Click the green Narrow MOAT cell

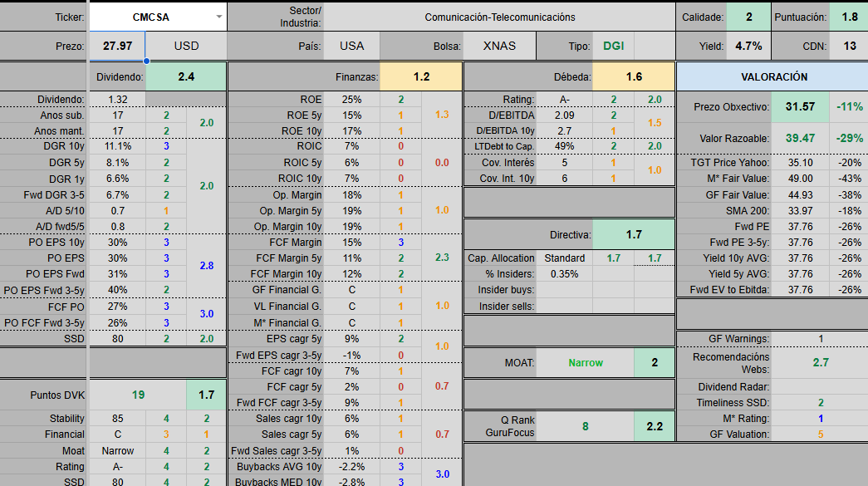pos(585,363)
